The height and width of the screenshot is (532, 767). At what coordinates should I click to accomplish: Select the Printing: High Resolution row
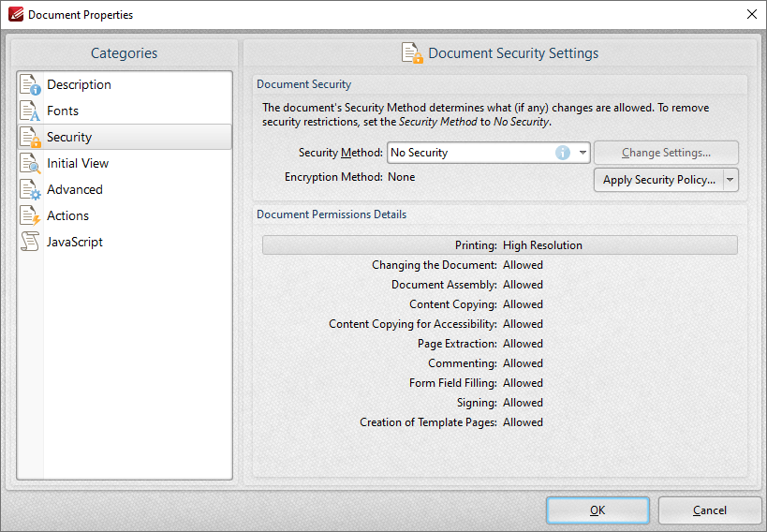pos(500,245)
